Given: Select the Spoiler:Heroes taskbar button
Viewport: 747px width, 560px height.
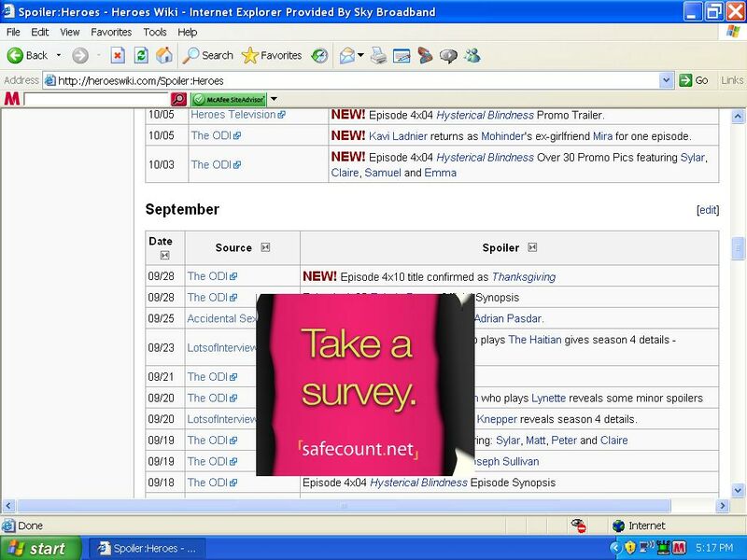Looking at the screenshot, I should click(148, 548).
